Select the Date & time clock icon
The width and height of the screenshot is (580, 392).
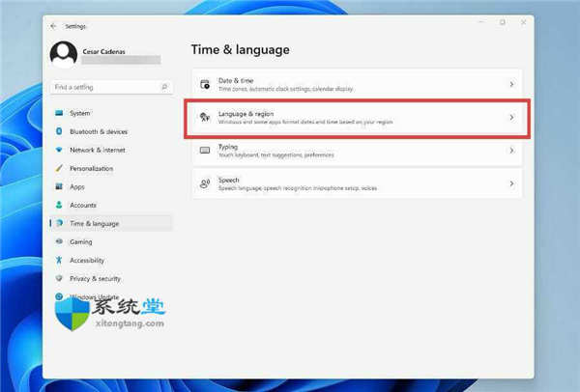(x=205, y=84)
